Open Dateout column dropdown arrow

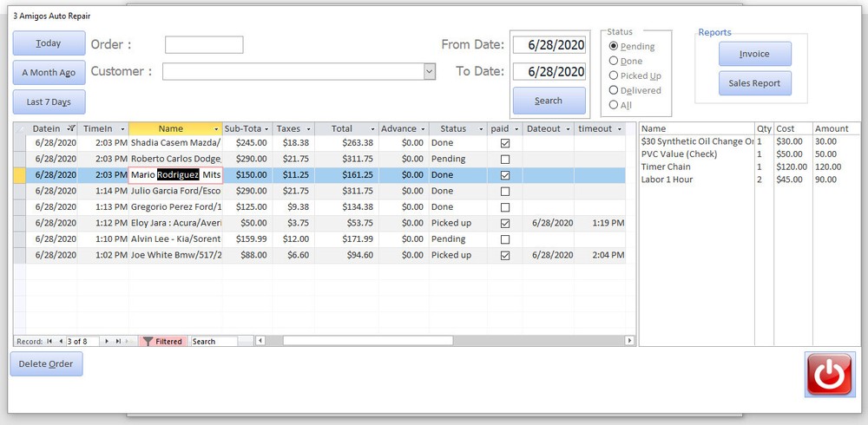568,129
